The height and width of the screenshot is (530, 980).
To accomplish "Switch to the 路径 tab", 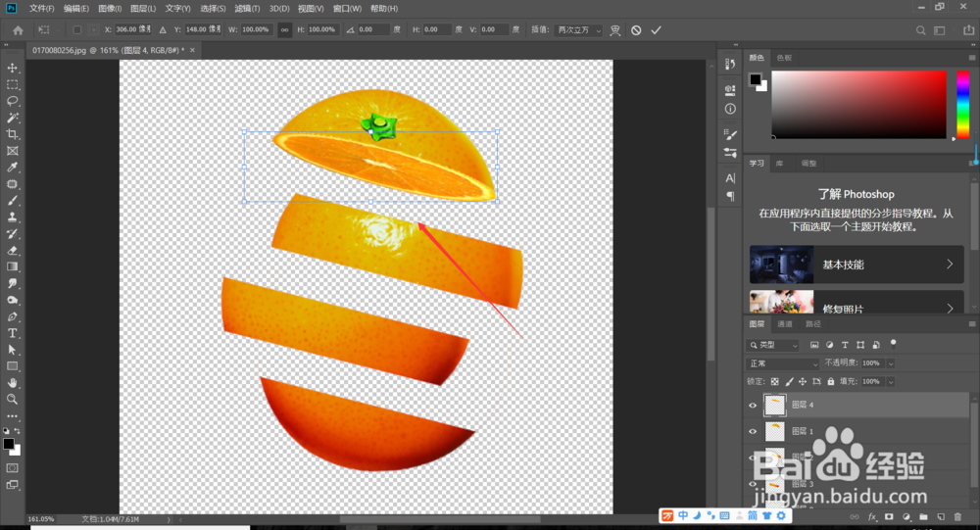I will [813, 323].
